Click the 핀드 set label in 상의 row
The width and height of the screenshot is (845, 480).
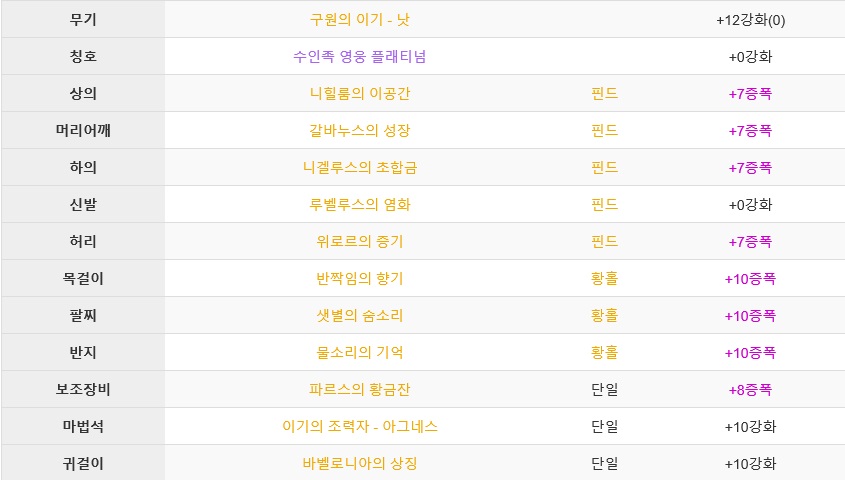[x=604, y=94]
